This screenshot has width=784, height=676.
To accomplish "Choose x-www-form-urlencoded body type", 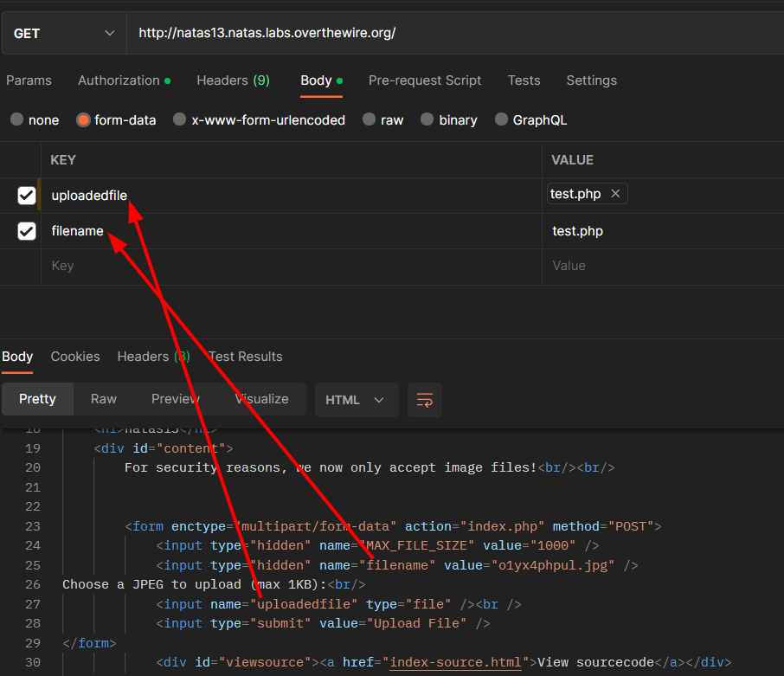I will pyautogui.click(x=180, y=120).
